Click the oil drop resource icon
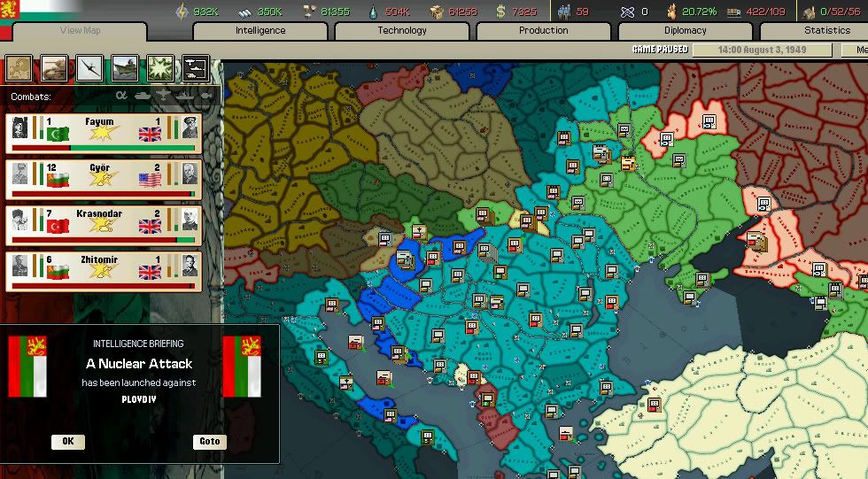 click(374, 11)
